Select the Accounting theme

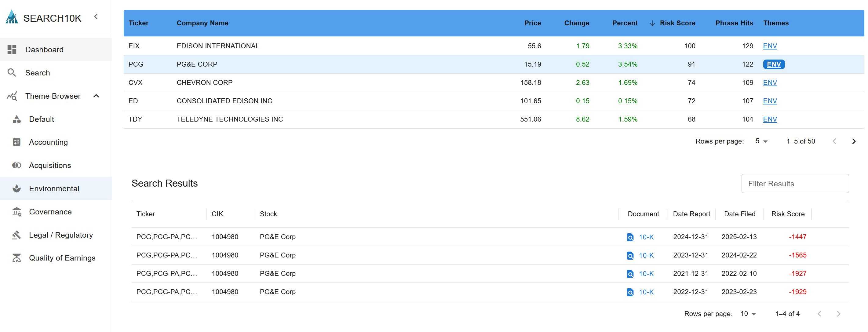[x=56, y=142]
